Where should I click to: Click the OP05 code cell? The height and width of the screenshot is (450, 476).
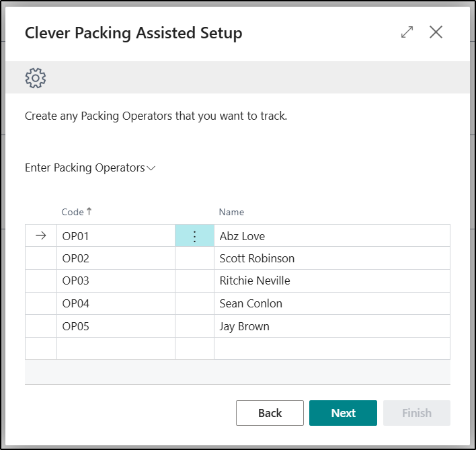click(116, 326)
